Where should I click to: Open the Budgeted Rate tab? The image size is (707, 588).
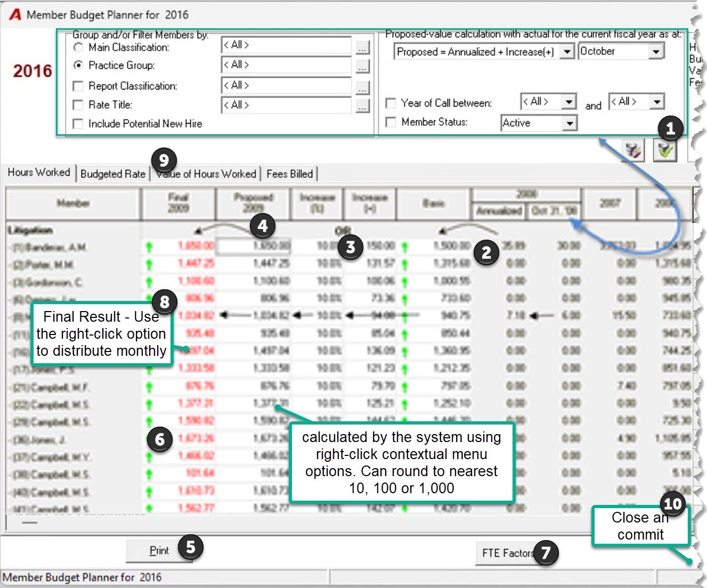click(x=113, y=174)
